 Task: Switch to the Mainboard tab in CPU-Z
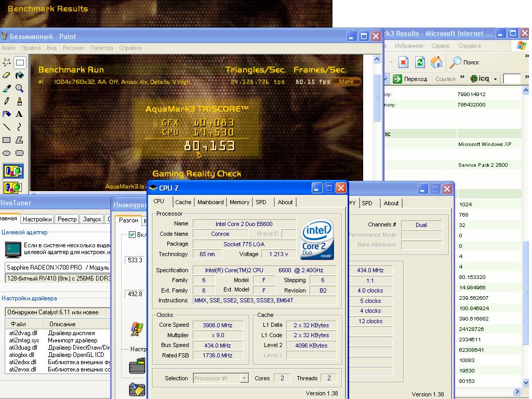[x=210, y=202]
